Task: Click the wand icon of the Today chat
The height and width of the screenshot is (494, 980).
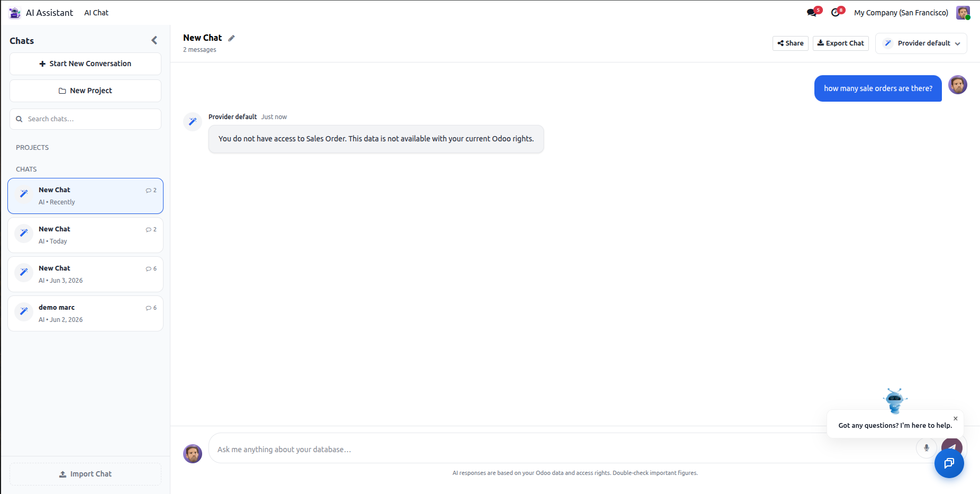Action: 24,233
